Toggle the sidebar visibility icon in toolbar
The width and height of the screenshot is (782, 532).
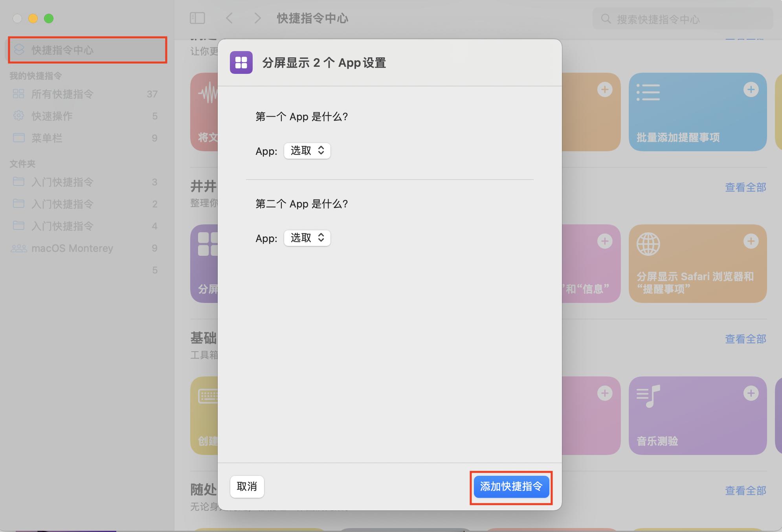pyautogui.click(x=198, y=18)
